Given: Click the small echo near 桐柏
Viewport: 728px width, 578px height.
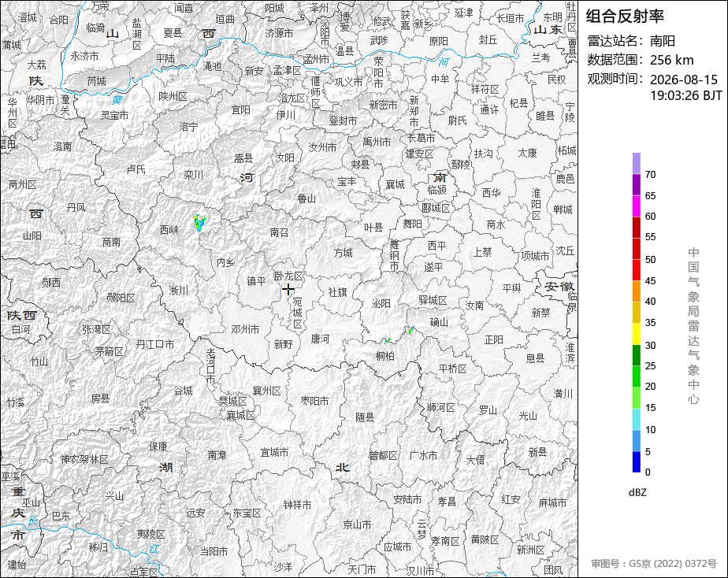Looking at the screenshot, I should pyautogui.click(x=388, y=340).
